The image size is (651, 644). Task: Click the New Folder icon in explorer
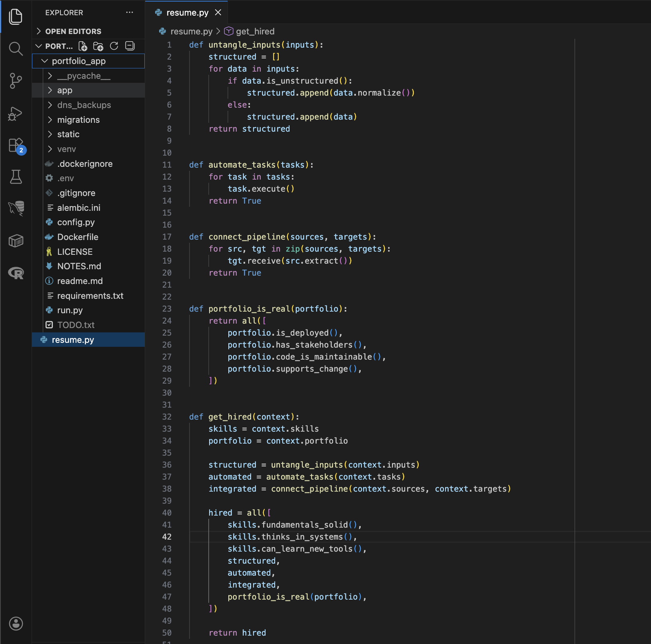pyautogui.click(x=98, y=46)
